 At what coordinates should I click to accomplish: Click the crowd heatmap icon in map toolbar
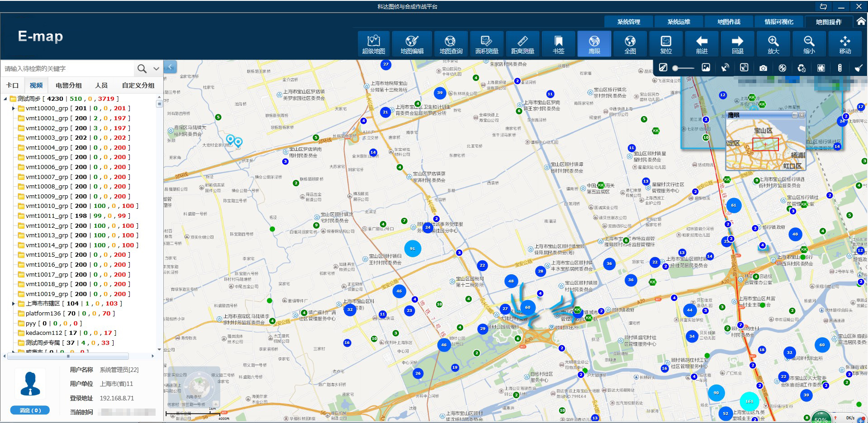tap(821, 68)
